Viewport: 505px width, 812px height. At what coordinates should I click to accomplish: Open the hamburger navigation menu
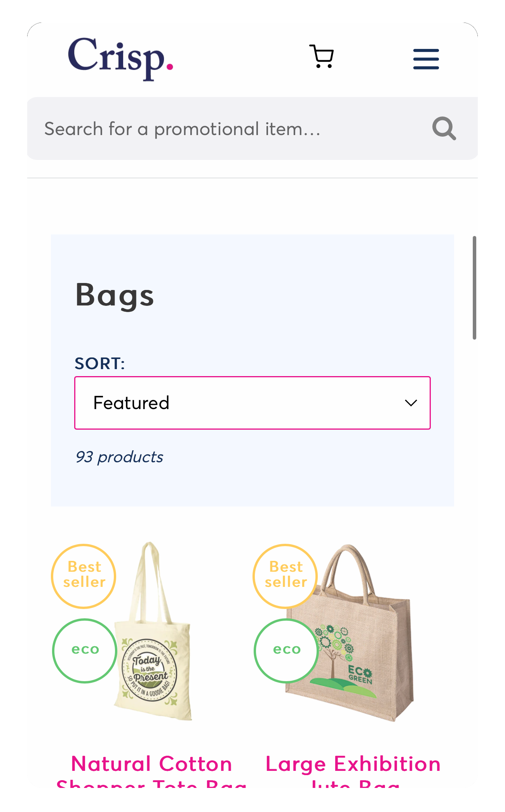[x=426, y=59]
